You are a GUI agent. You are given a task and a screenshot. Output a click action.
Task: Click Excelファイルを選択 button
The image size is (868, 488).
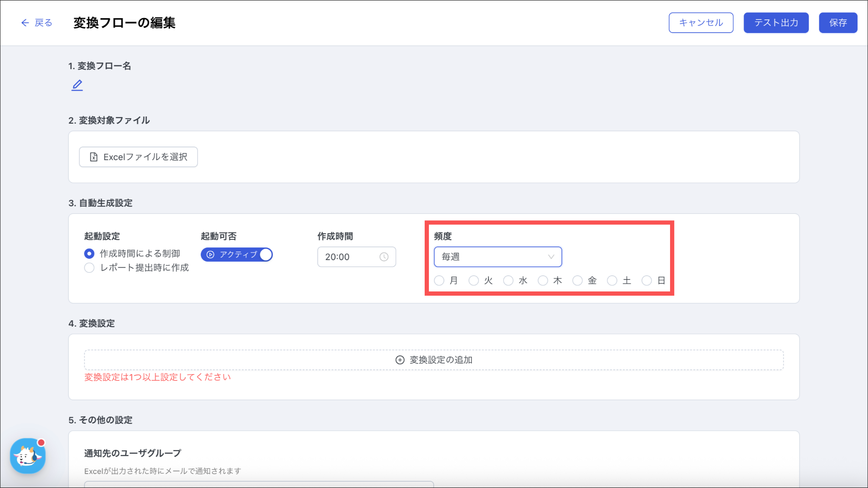(138, 157)
